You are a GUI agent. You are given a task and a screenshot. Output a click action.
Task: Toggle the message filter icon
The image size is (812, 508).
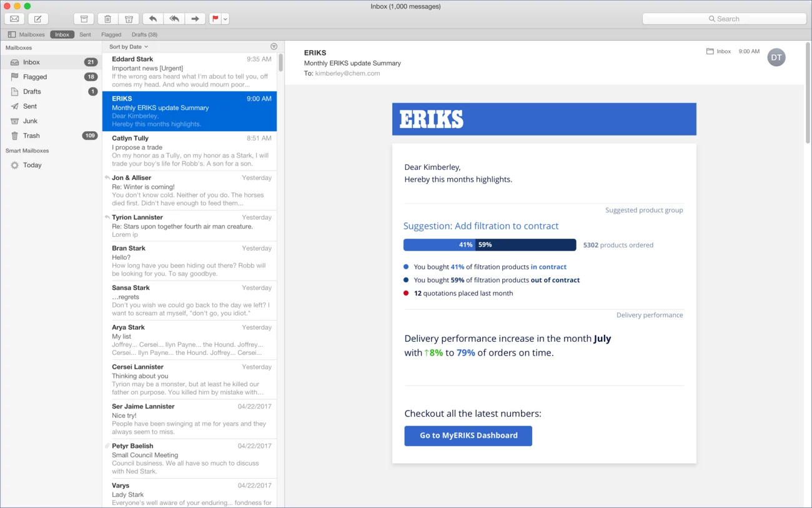click(274, 47)
